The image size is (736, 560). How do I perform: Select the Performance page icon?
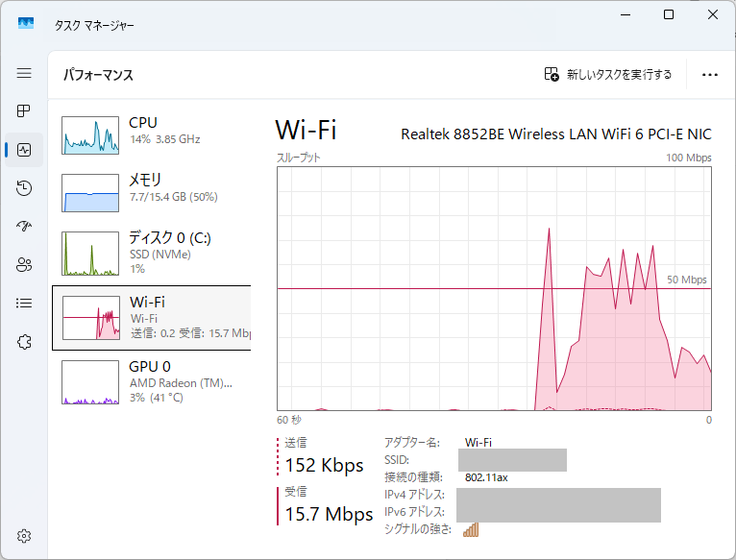24,150
